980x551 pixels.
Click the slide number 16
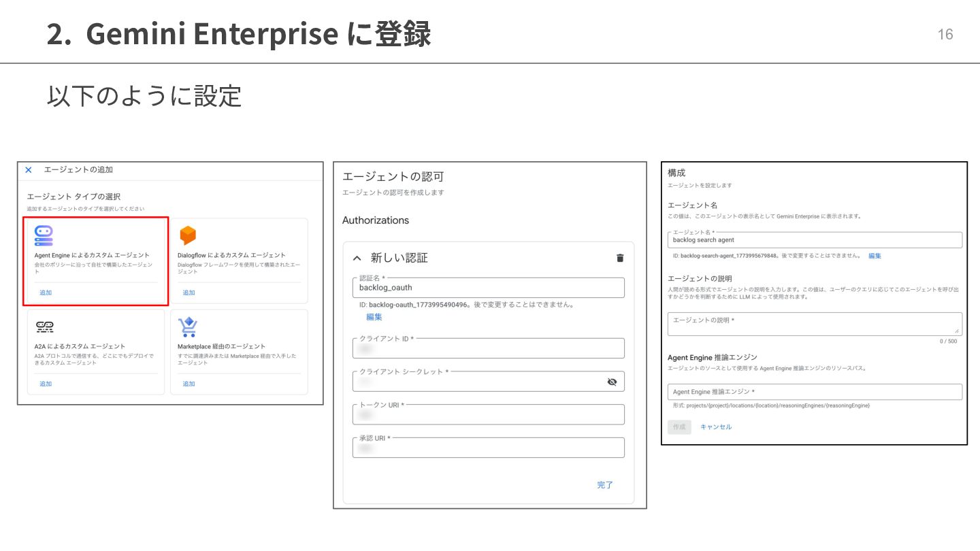(945, 35)
